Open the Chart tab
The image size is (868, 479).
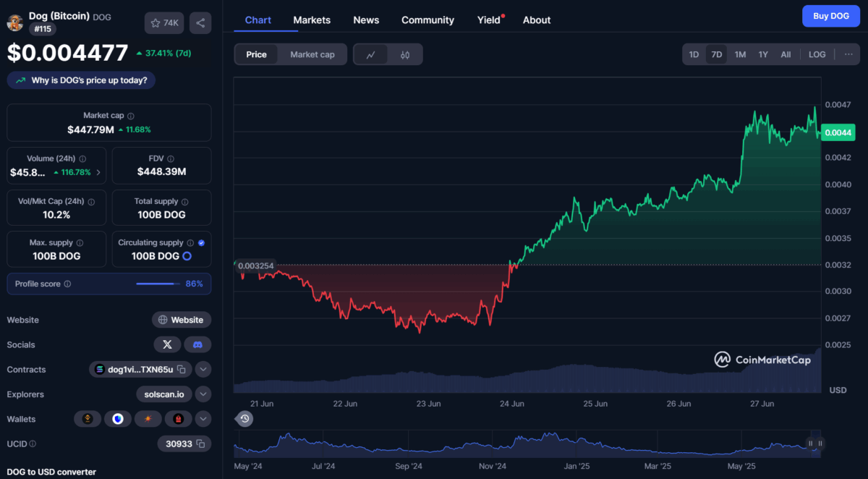[258, 20]
